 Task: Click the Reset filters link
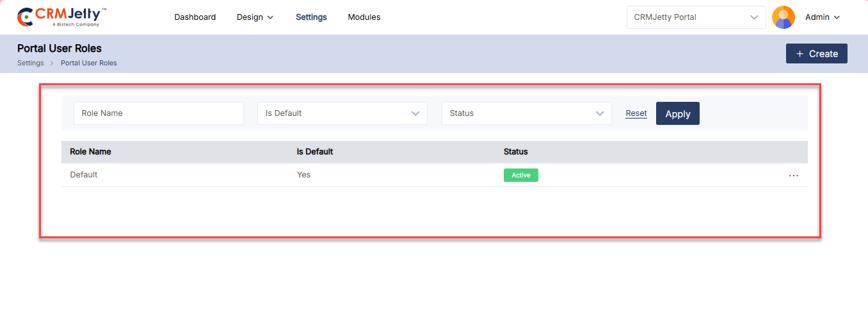[636, 113]
